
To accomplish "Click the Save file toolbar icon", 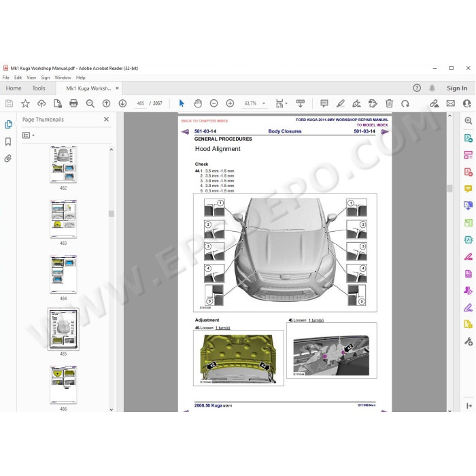I will 9,103.
